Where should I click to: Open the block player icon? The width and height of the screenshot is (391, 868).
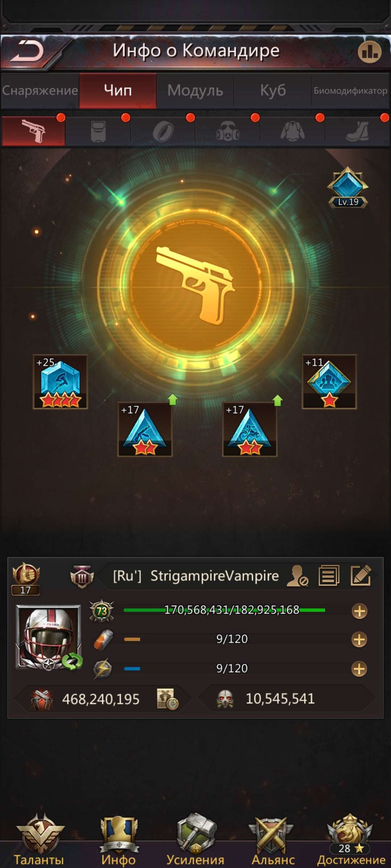(x=297, y=575)
